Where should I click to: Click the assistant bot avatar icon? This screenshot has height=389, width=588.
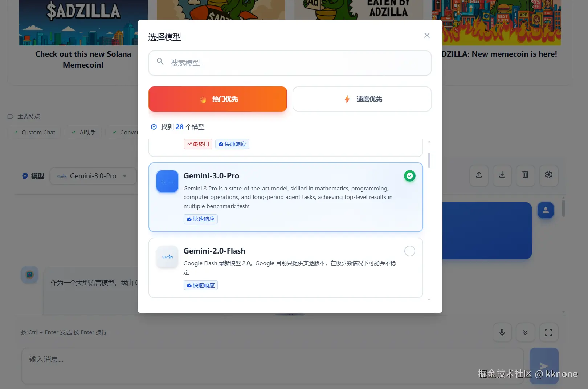click(30, 275)
